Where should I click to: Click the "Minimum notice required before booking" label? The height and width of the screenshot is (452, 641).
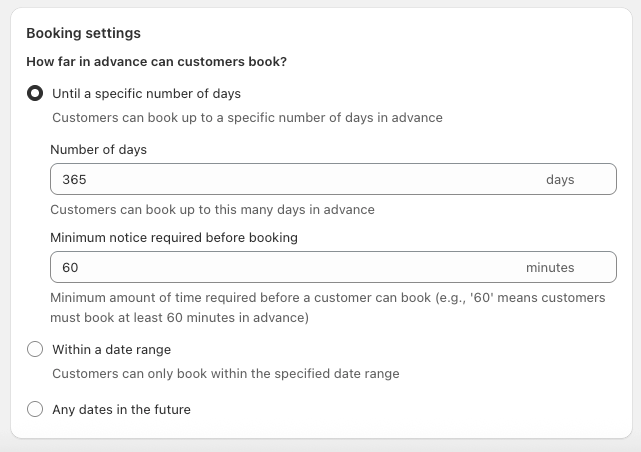173,238
